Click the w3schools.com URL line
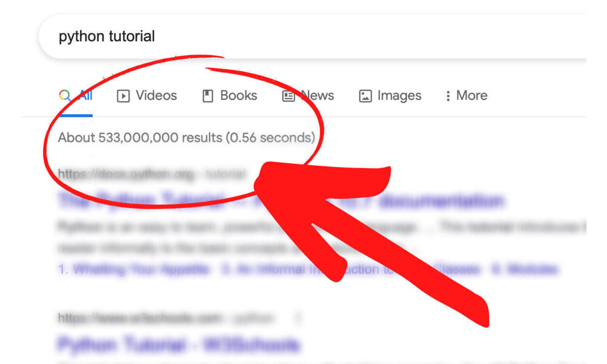607x364 pixels. 166,318
